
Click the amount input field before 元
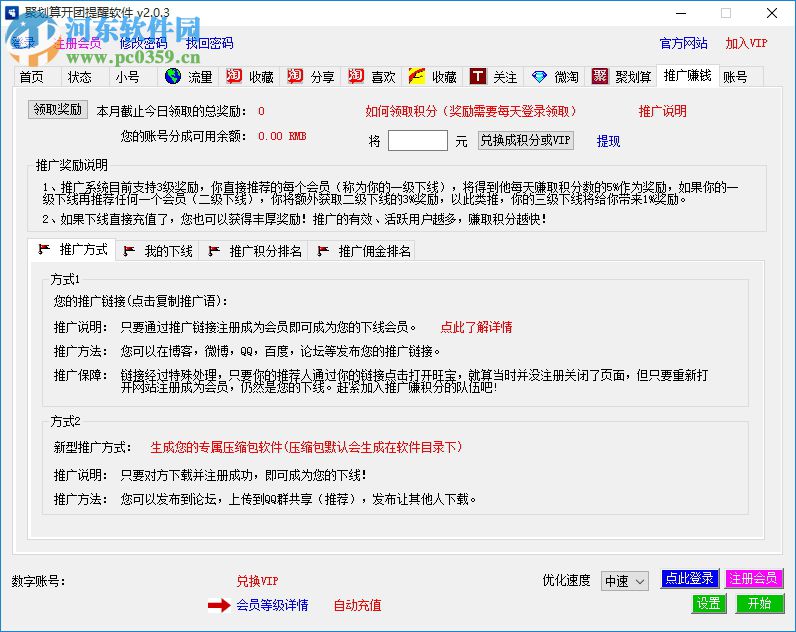[x=417, y=140]
